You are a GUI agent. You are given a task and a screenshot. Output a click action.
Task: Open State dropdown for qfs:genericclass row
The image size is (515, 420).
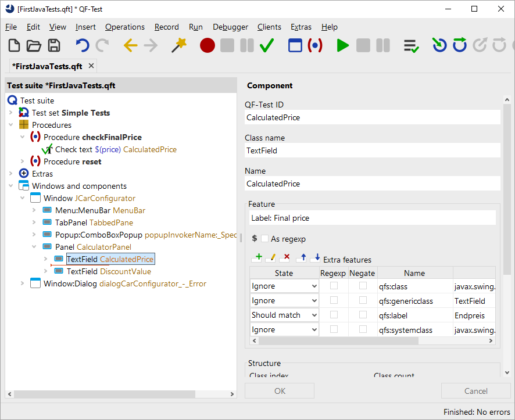click(x=284, y=300)
